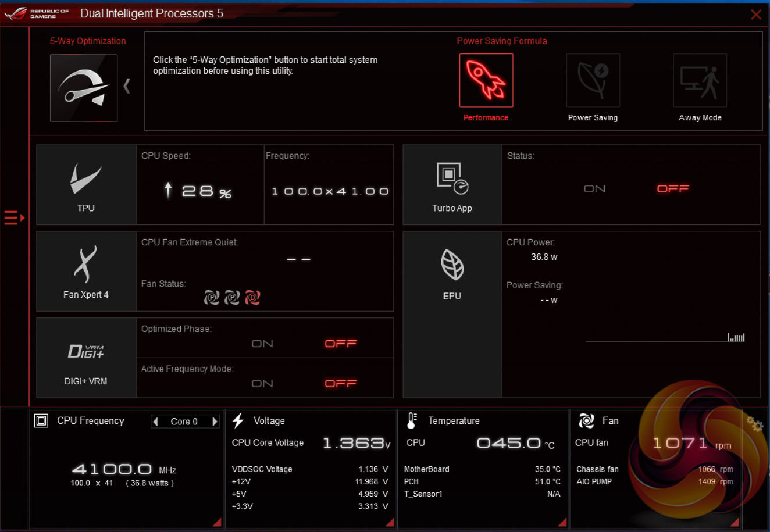
Task: Turn Active Frequency Mode OFF
Action: [341, 384]
